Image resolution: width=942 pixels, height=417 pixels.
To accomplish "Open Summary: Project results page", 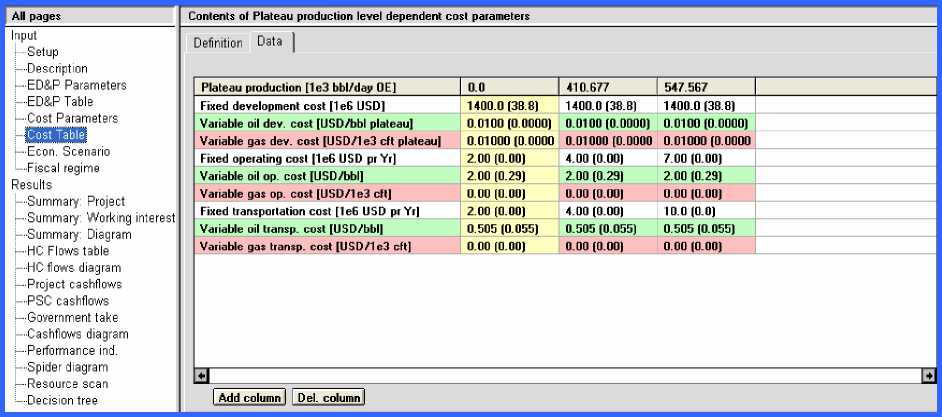I will pyautogui.click(x=76, y=201).
